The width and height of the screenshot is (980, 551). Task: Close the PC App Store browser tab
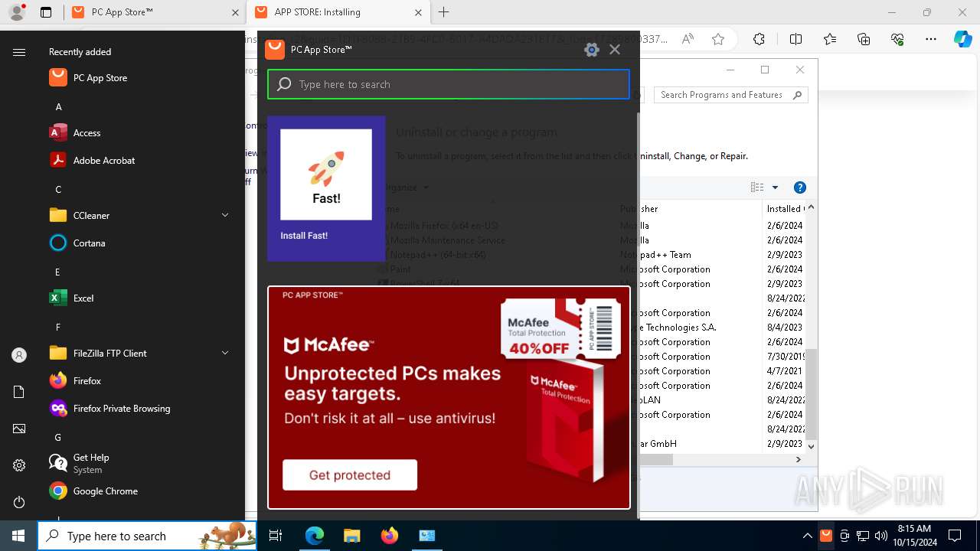click(235, 12)
